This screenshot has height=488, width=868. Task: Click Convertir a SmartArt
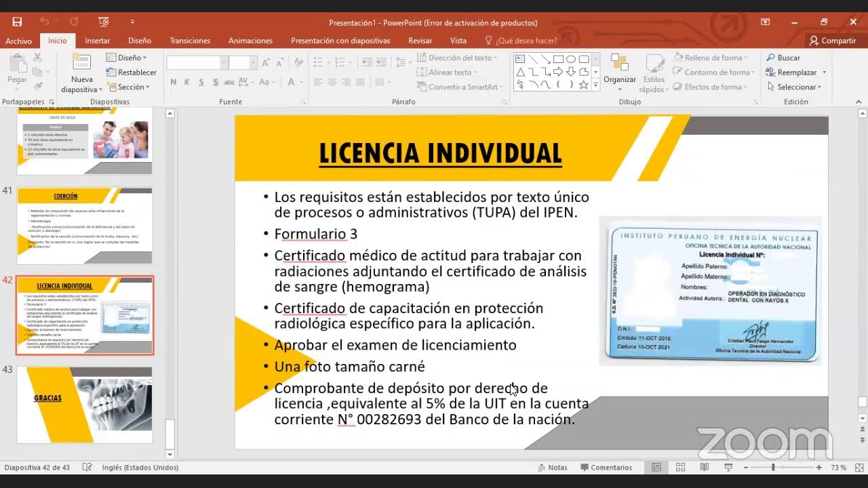click(460, 87)
